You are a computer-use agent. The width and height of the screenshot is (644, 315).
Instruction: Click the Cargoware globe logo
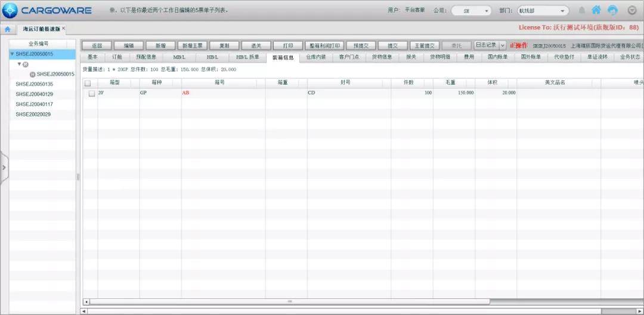pyautogui.click(x=10, y=10)
